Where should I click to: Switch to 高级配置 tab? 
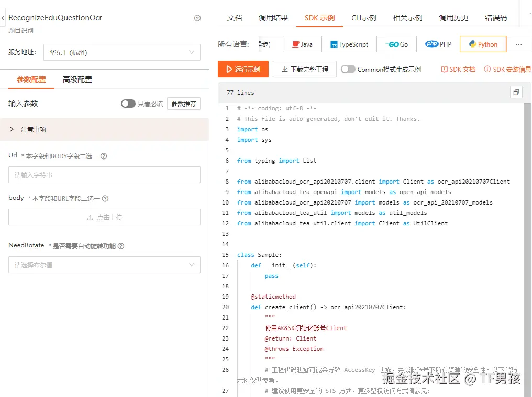[77, 80]
